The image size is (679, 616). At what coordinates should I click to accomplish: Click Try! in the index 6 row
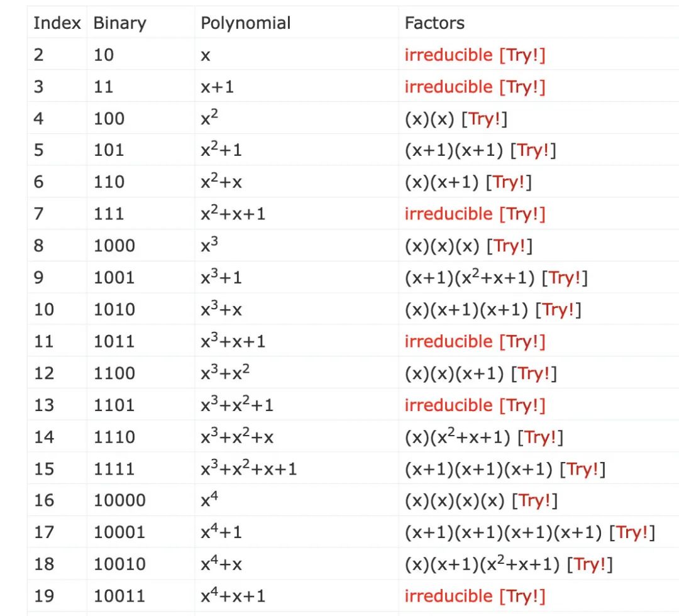point(509,182)
